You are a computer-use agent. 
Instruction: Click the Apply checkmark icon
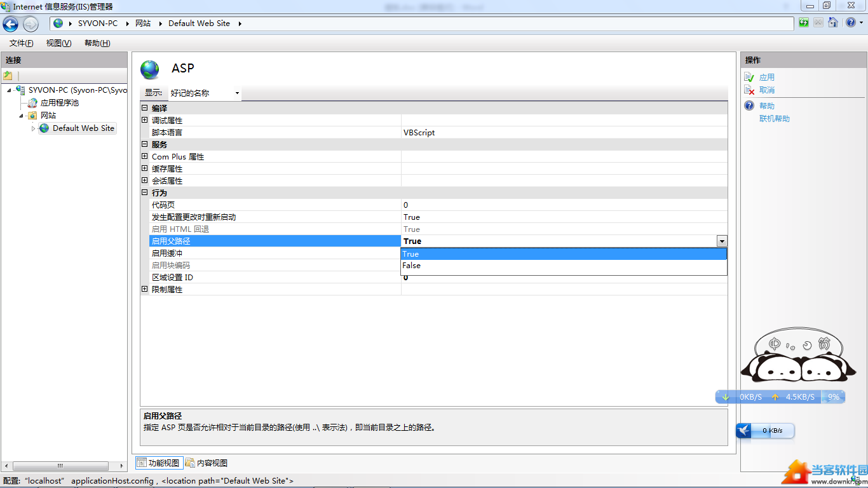(750, 78)
